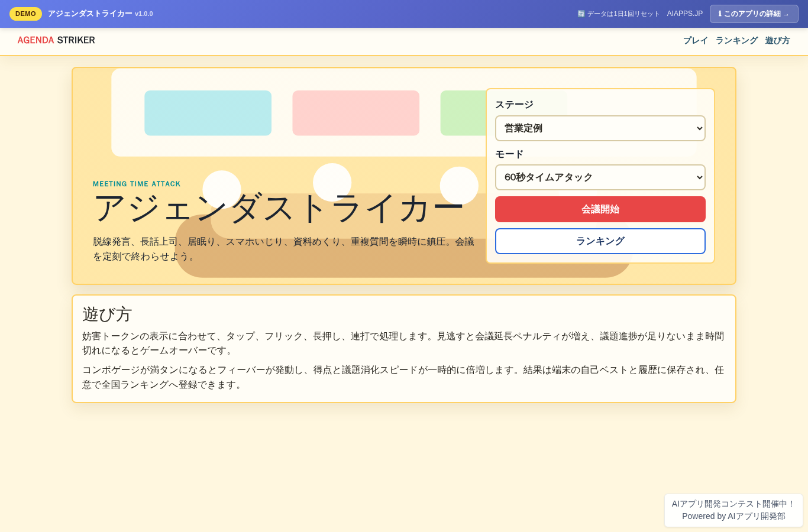
Task: Start the game with 会議開始 button
Action: click(600, 209)
